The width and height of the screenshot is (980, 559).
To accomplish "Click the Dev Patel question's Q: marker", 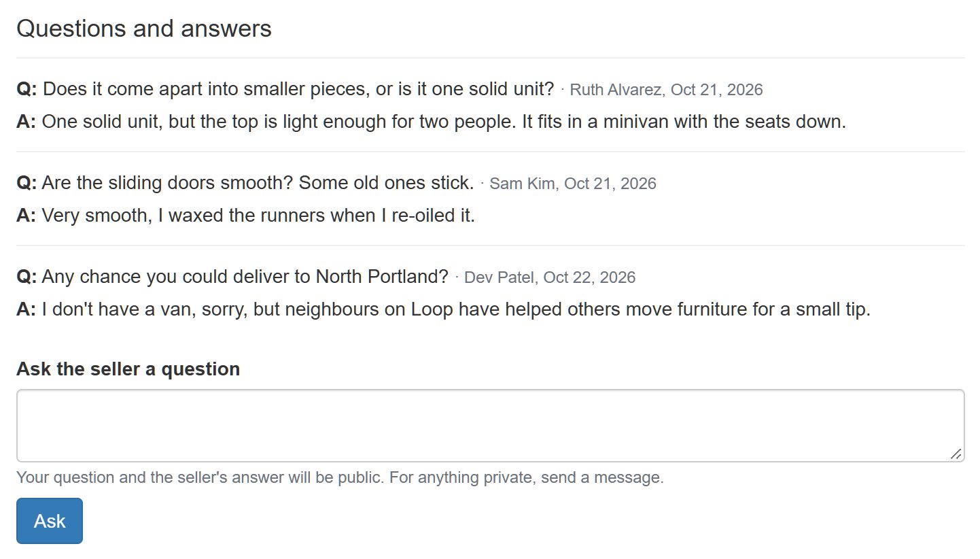I will [27, 277].
